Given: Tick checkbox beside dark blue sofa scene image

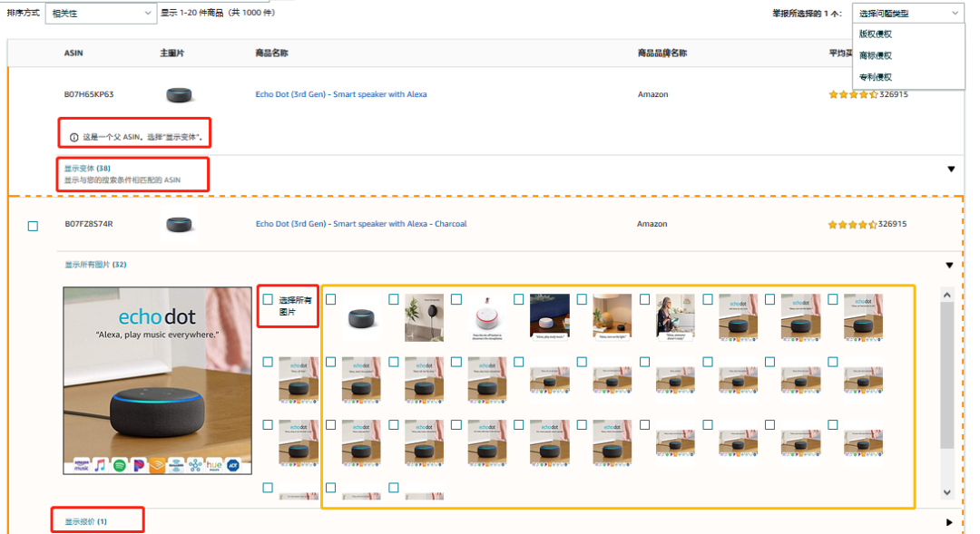Looking at the screenshot, I should (519, 299).
